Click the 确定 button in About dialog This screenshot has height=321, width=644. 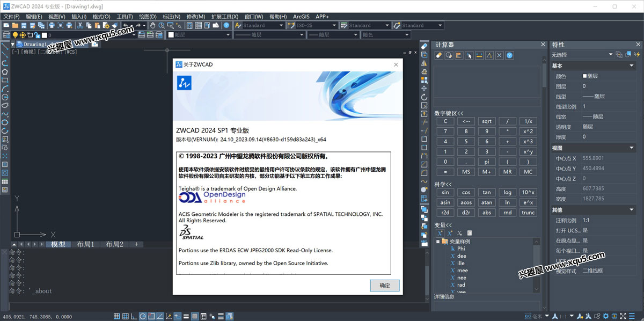coord(384,286)
